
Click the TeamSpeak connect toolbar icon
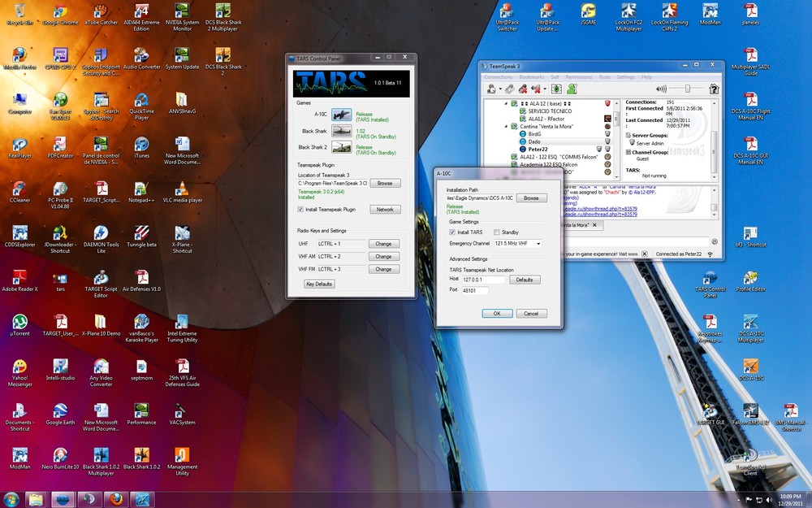(489, 89)
